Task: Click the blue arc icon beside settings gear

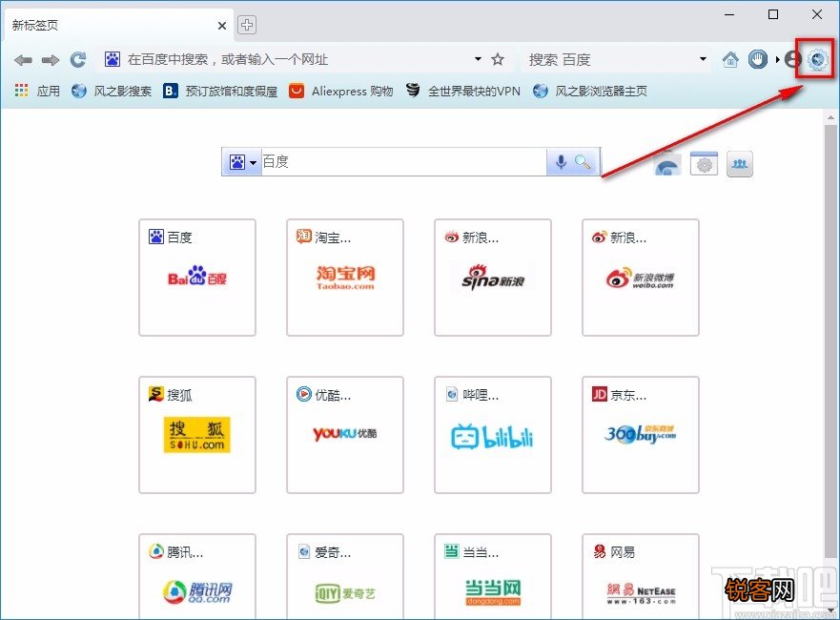Action: (667, 163)
